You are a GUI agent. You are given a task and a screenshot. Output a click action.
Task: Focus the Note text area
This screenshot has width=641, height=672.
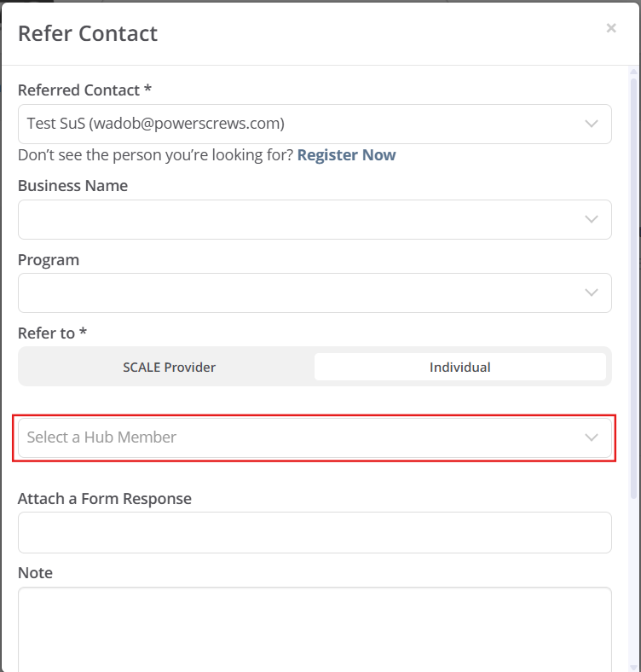[x=315, y=629]
